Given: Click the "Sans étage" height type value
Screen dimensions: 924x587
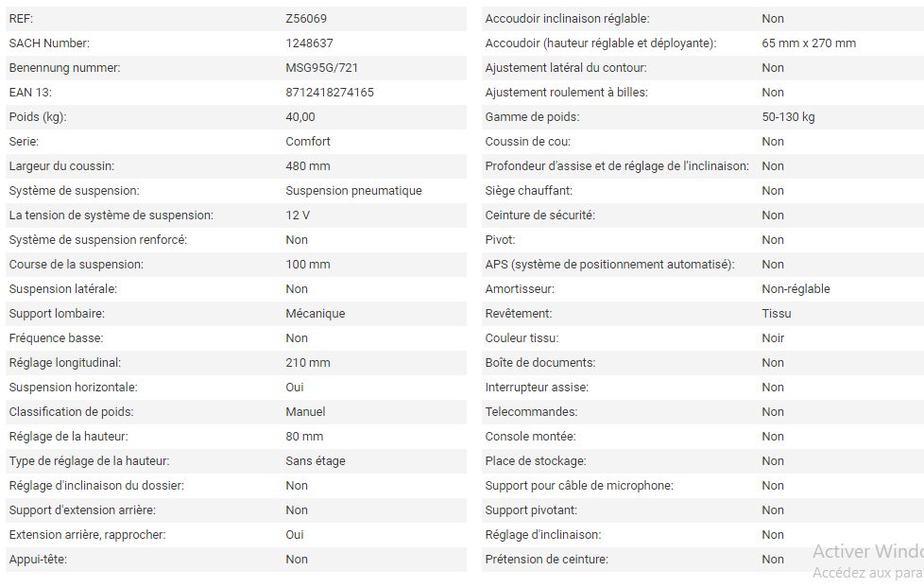Looking at the screenshot, I should [316, 461].
